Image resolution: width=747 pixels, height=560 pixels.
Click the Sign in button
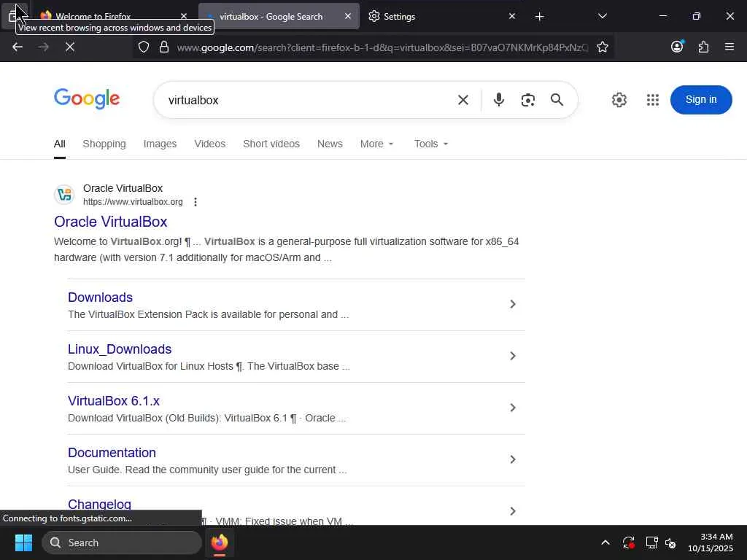point(701,99)
